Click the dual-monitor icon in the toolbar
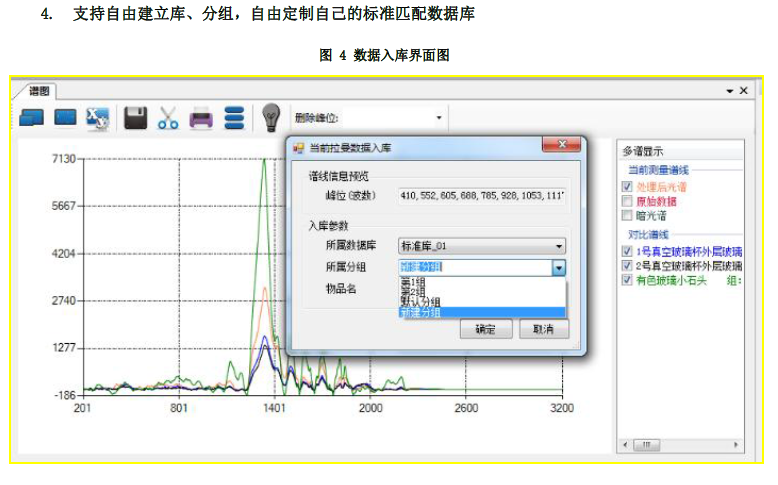 pos(32,118)
